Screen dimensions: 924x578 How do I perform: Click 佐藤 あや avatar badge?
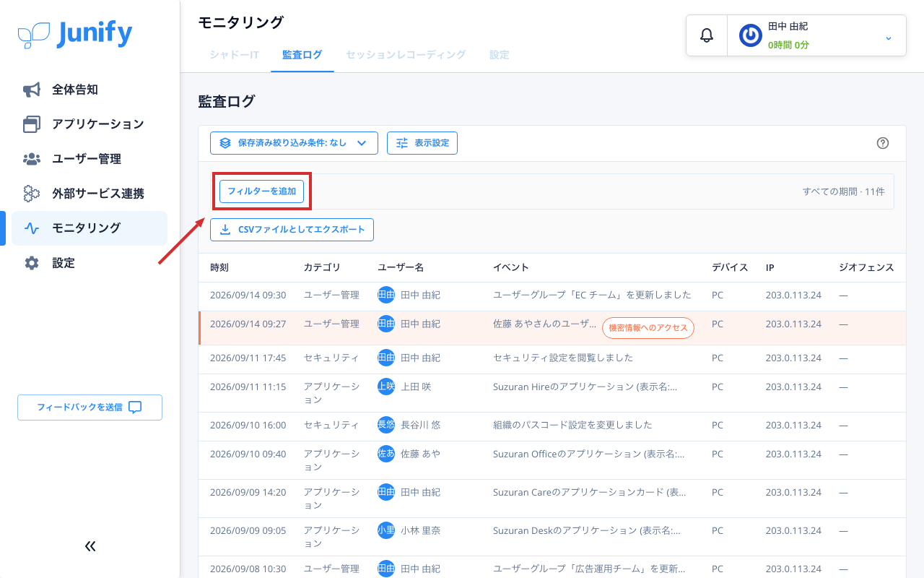pos(386,454)
